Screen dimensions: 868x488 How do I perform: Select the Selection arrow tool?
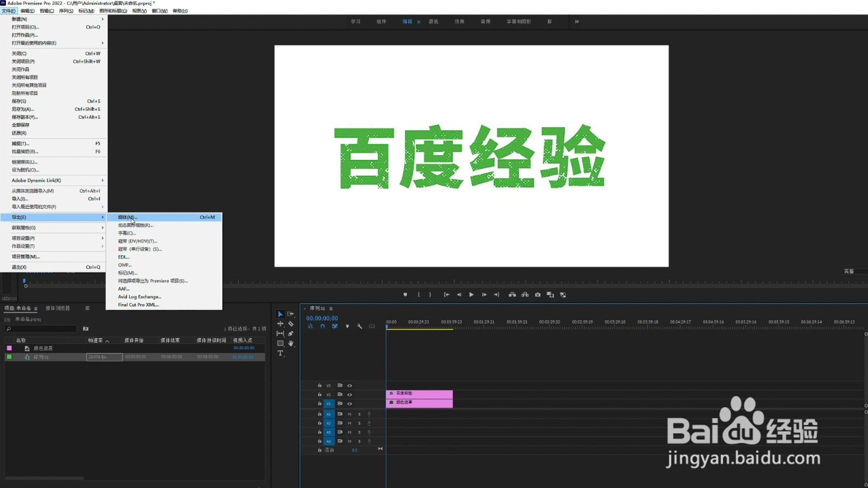[x=280, y=314]
